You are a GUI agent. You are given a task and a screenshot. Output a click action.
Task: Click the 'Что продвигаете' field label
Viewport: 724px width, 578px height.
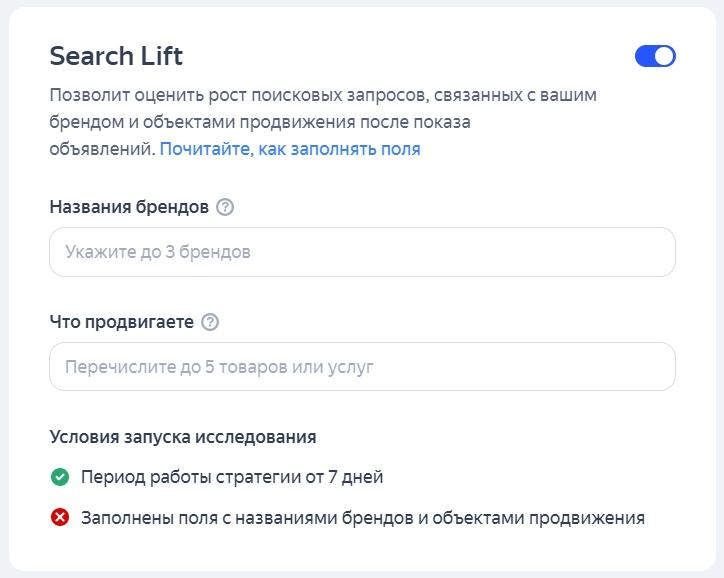pyautogui.click(x=121, y=322)
